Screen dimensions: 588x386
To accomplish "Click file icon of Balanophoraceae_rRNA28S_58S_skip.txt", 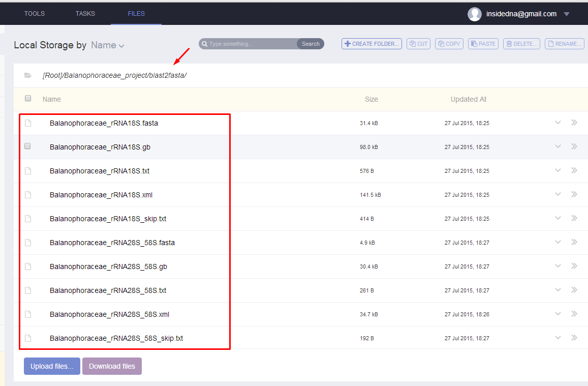I will [x=28, y=338].
